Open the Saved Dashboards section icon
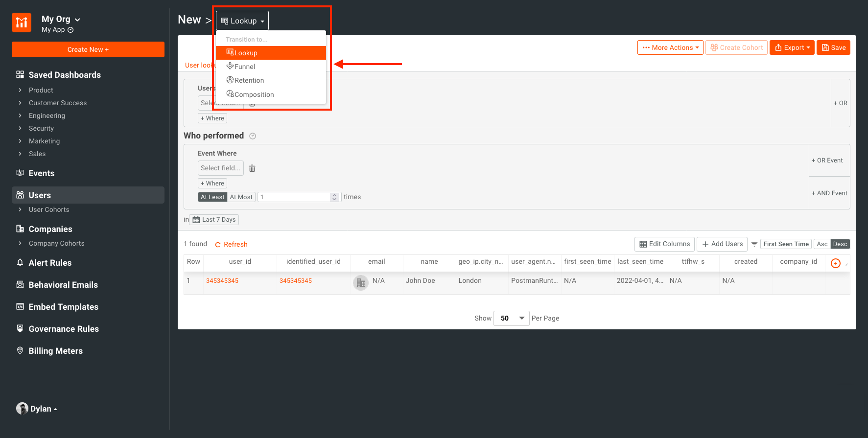This screenshot has width=868, height=438. point(20,74)
